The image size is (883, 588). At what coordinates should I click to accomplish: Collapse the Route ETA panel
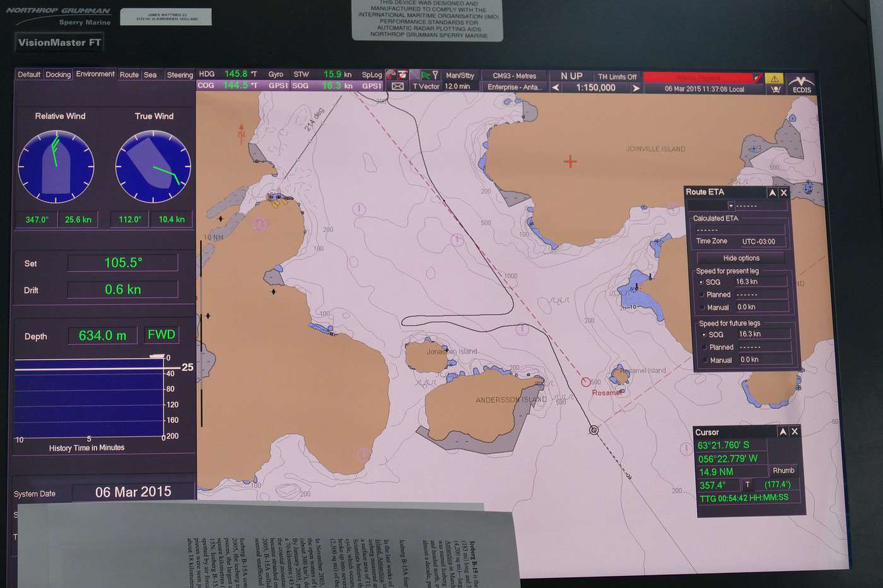tap(772, 193)
